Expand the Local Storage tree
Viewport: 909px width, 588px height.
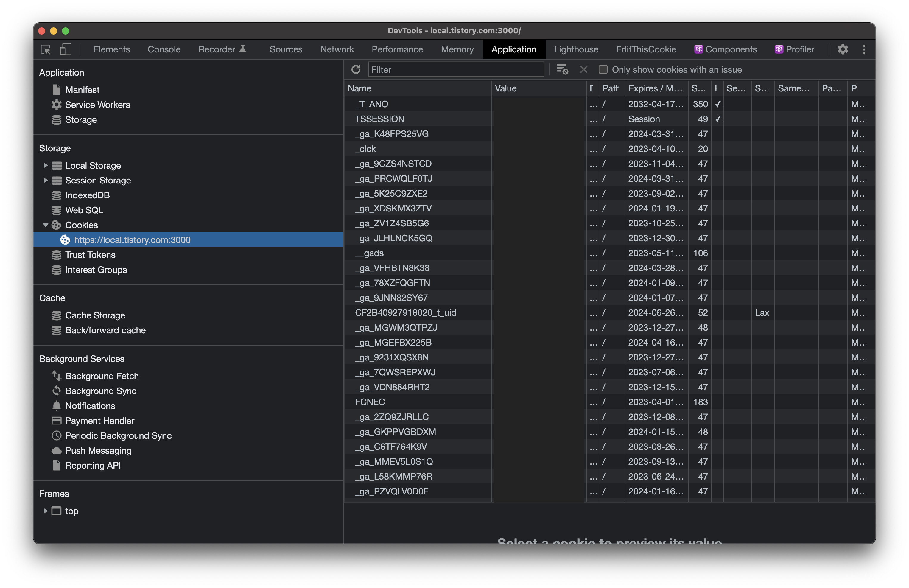(46, 165)
